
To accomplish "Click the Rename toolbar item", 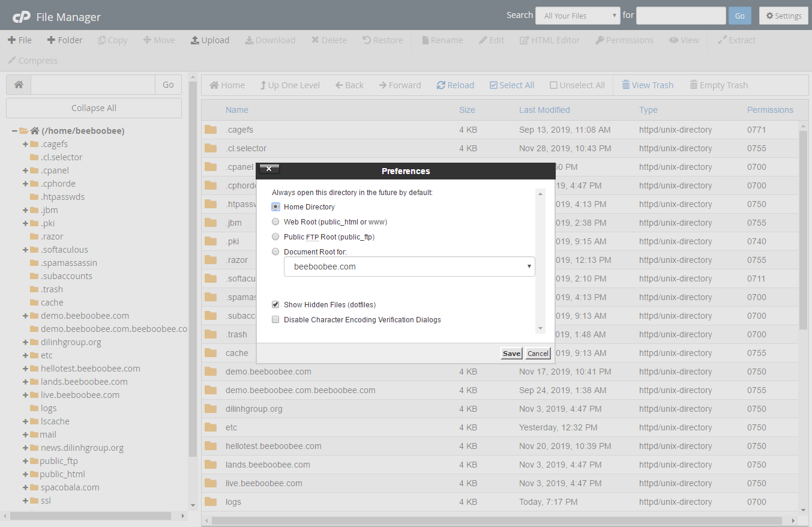I will pos(442,40).
